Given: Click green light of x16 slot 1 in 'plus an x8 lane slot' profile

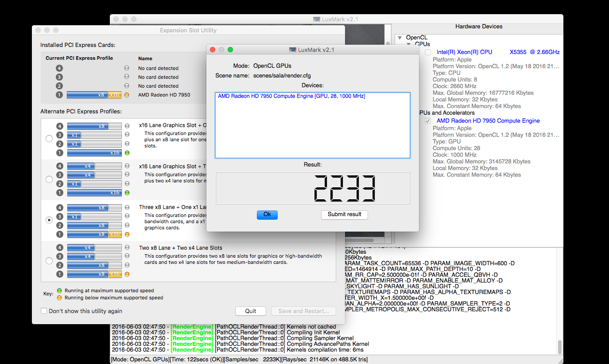Looking at the screenshot, I should coord(127,153).
